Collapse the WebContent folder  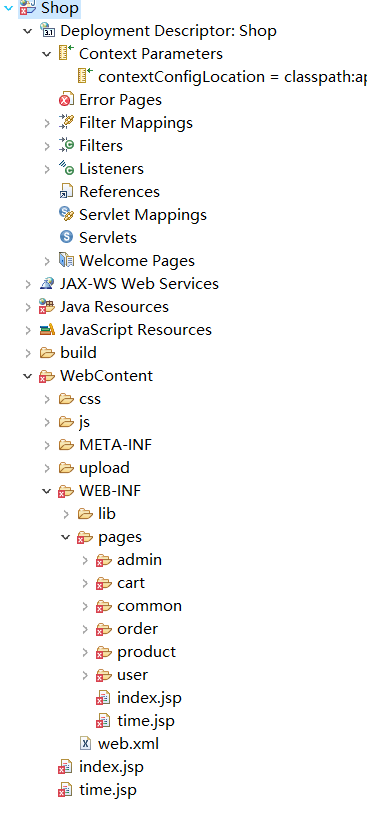(28, 375)
